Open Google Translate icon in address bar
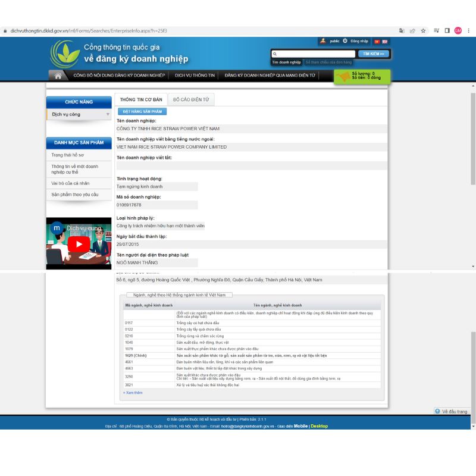 click(402, 30)
